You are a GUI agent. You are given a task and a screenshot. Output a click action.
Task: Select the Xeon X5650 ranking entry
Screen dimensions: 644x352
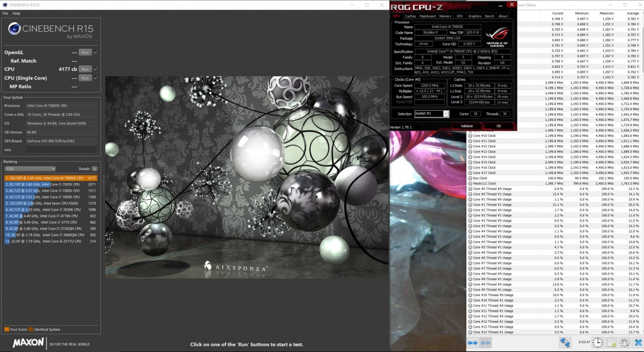coord(51,203)
